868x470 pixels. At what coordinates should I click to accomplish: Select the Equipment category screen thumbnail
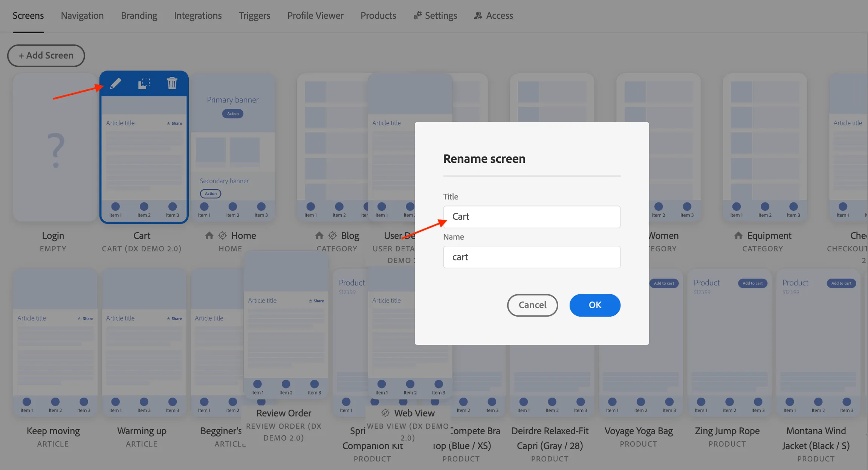click(x=765, y=147)
